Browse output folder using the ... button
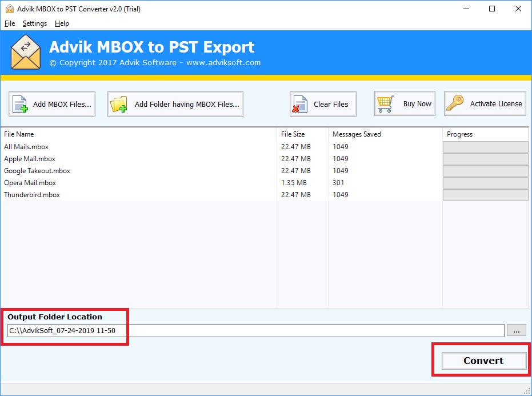This screenshot has width=532, height=396. tap(517, 330)
